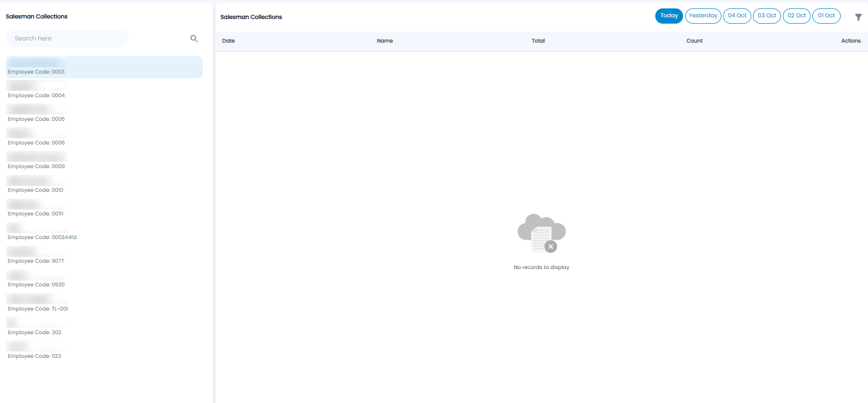The width and height of the screenshot is (868, 403).
Task: Choose the 01 Oct date filter
Action: click(x=826, y=16)
